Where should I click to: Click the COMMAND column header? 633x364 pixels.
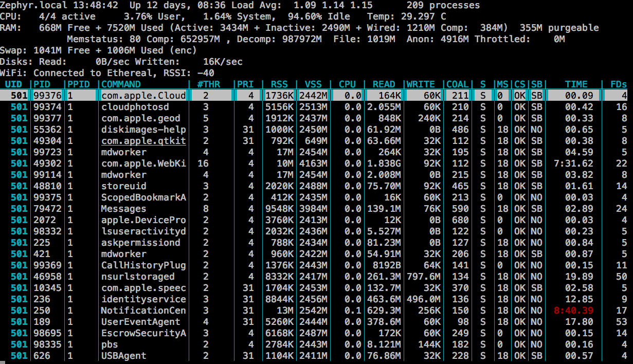point(121,84)
